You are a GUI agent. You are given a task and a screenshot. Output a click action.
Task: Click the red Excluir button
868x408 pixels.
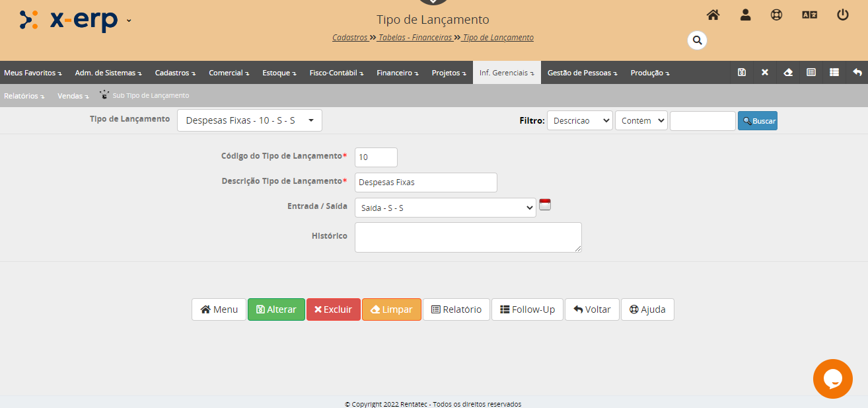coord(333,309)
